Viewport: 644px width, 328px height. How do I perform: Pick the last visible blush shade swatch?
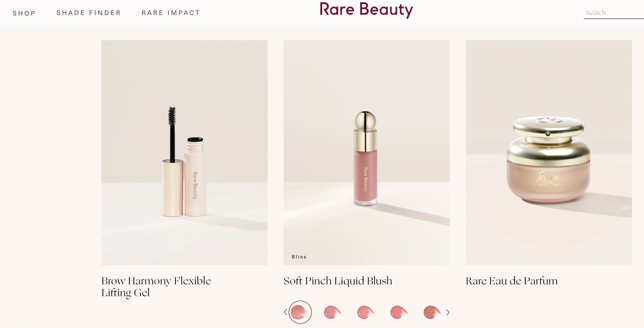coord(432,312)
